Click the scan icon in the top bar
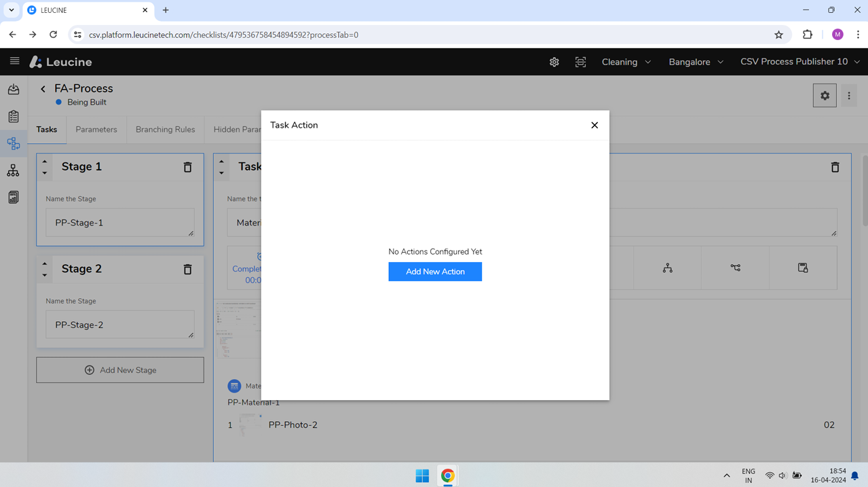Screen dimensions: 868x487 [580, 62]
